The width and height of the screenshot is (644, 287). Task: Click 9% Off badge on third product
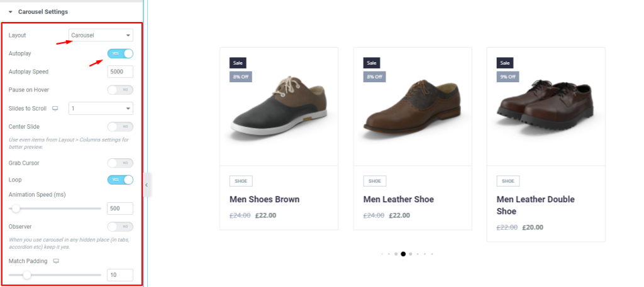coord(508,77)
